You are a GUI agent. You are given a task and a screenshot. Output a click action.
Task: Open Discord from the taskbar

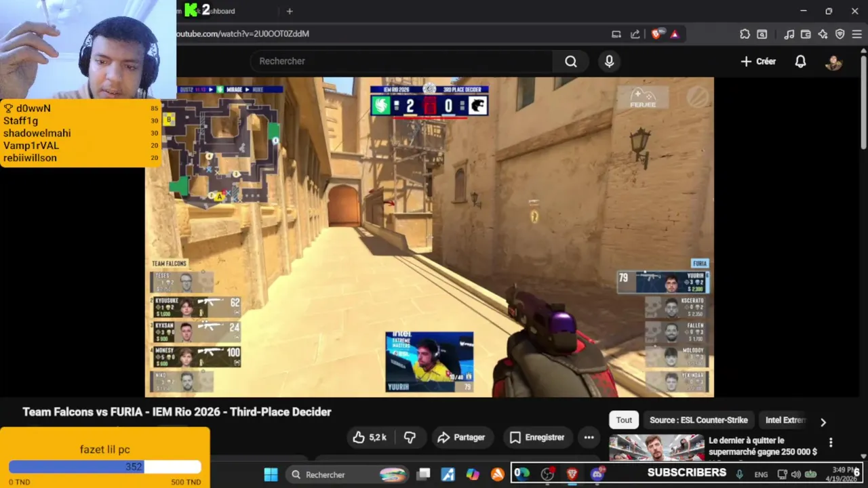point(597,474)
